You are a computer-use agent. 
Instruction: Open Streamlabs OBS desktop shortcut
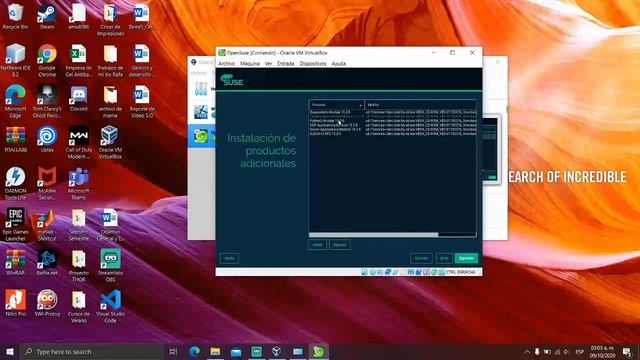click(110, 265)
